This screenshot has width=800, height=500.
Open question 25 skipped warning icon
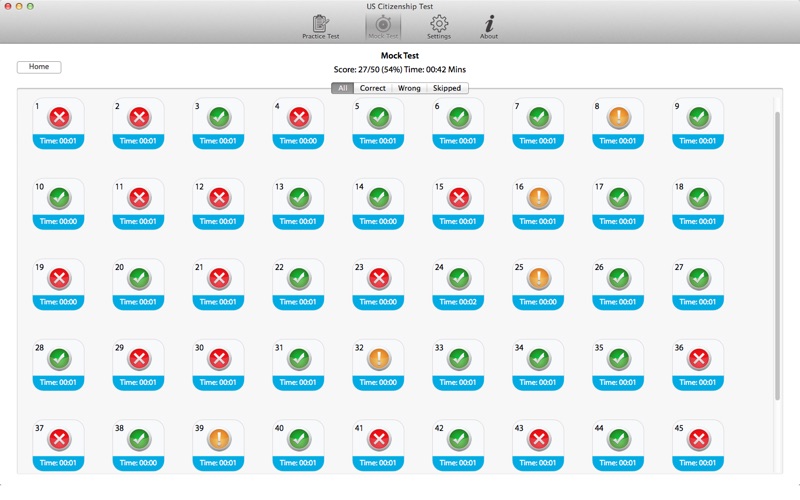[539, 279]
